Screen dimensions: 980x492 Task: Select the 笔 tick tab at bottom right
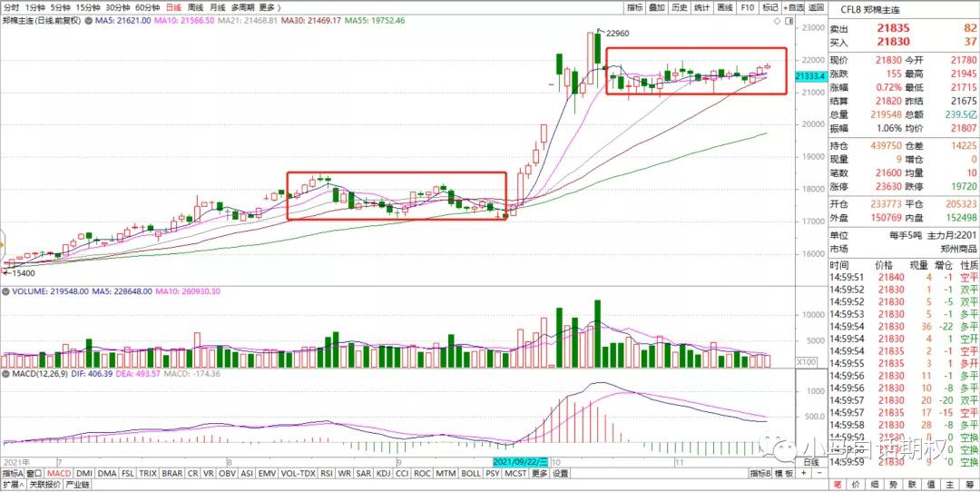coord(838,485)
